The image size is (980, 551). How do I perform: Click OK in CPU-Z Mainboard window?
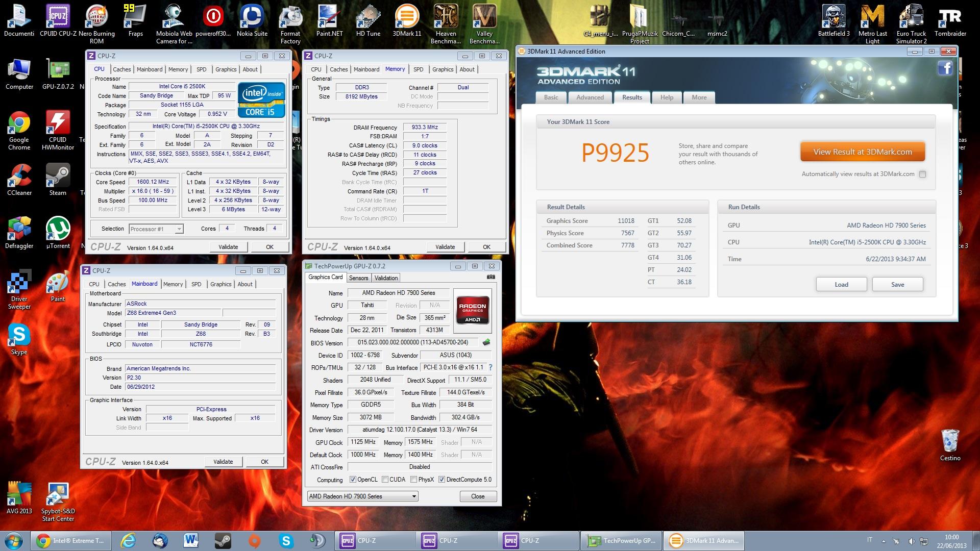(264, 462)
